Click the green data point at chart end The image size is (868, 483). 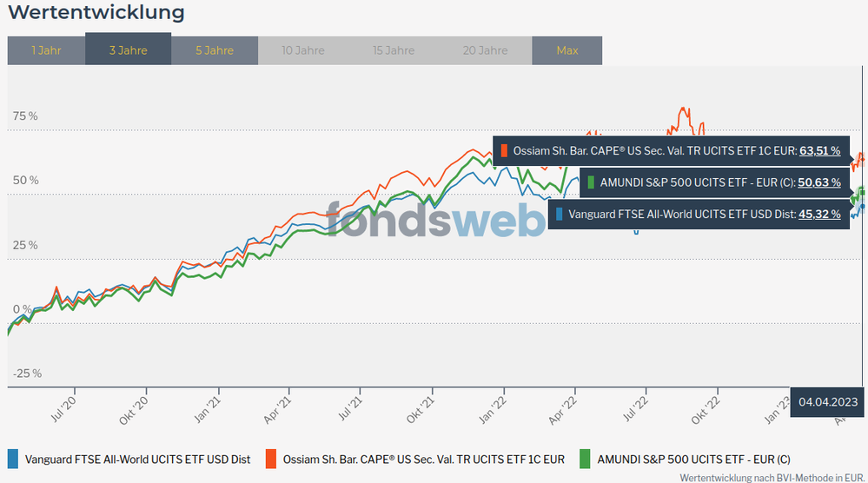(863, 192)
